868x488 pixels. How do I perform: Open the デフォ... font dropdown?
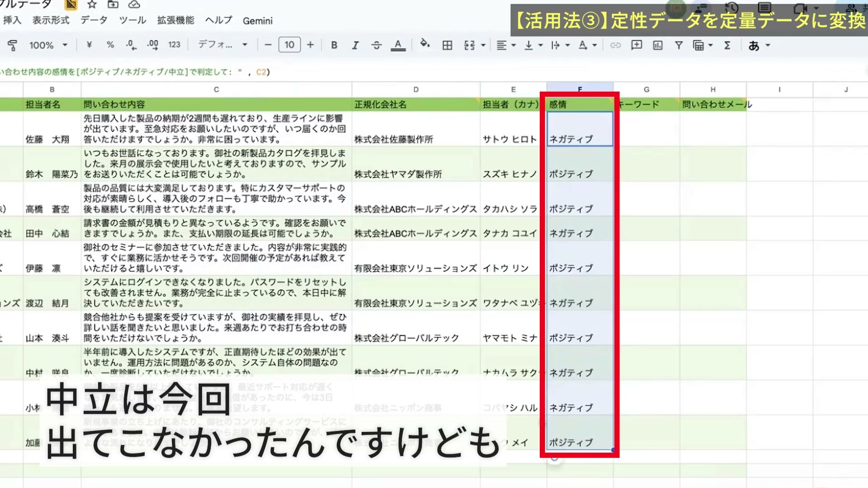(223, 45)
